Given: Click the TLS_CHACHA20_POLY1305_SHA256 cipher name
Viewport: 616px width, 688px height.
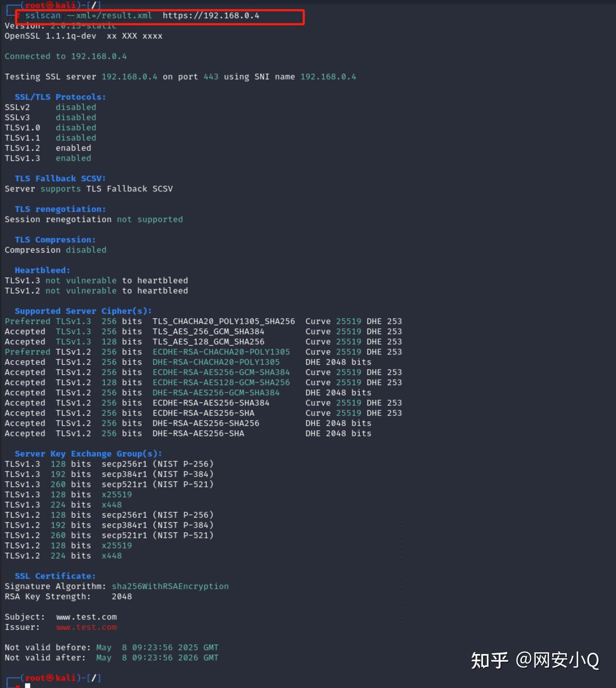Looking at the screenshot, I should (223, 321).
